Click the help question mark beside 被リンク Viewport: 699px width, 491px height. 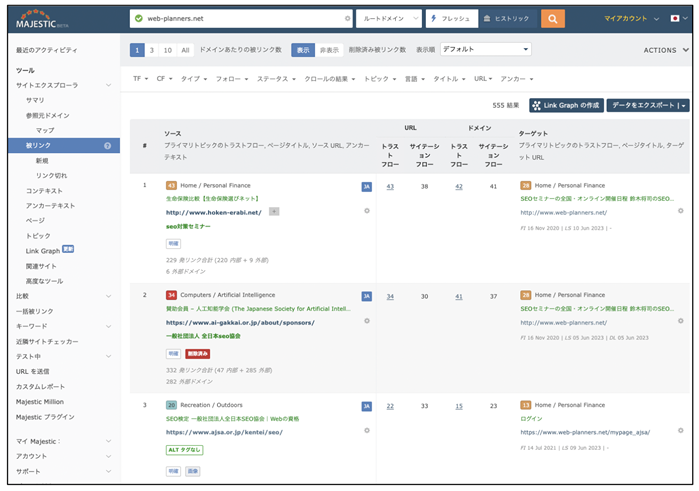coord(107,146)
